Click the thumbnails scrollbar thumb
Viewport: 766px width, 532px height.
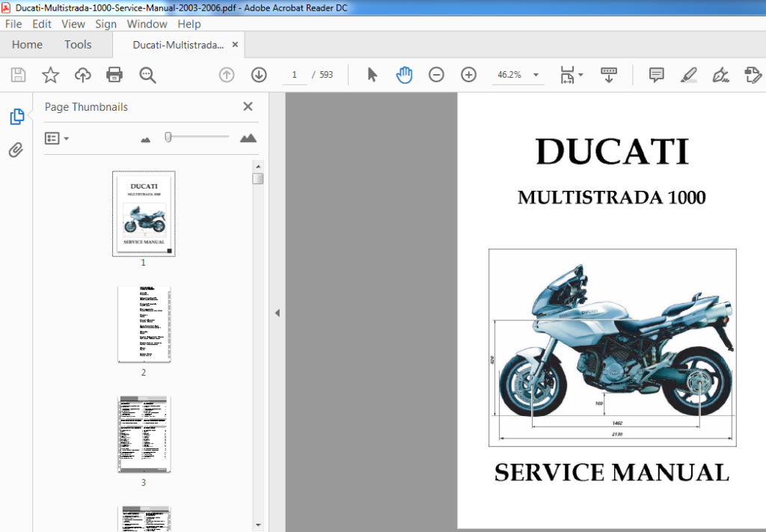point(258,178)
